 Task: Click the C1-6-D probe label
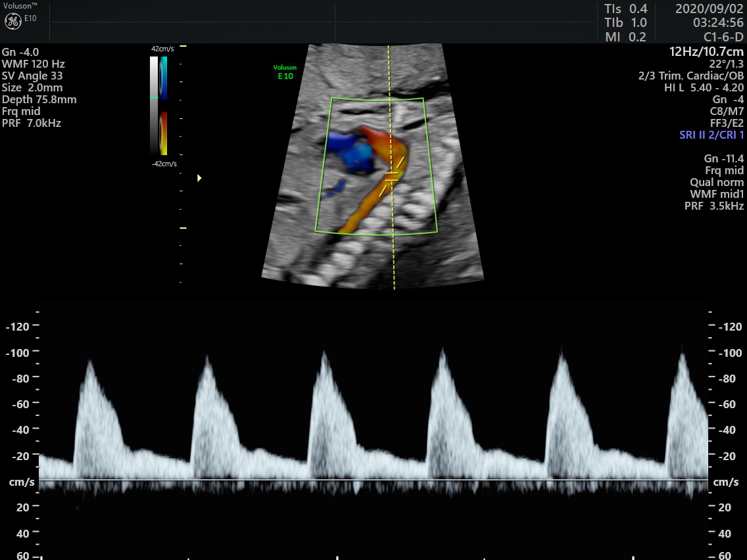pos(724,37)
